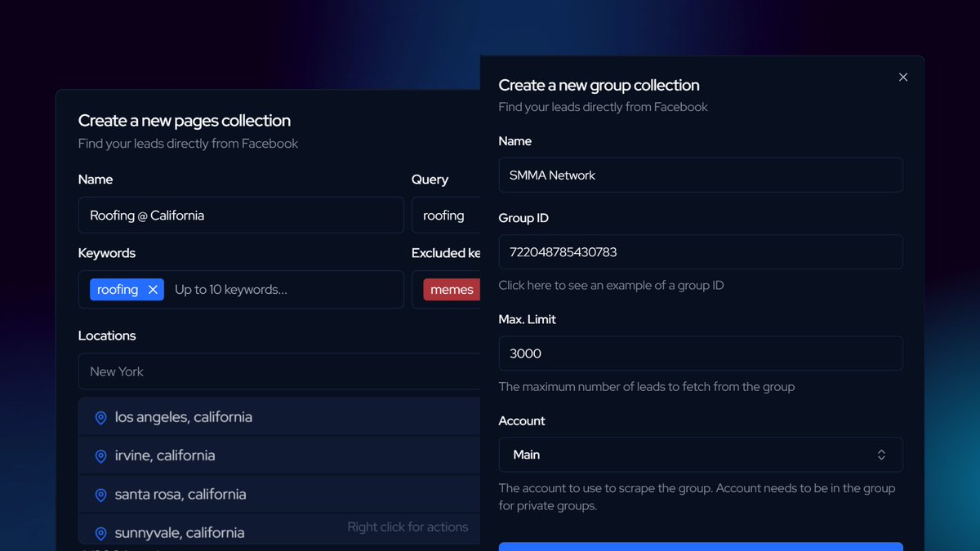This screenshot has width=980, height=551.
Task: Remove the roofing keyword tag
Action: [153, 290]
